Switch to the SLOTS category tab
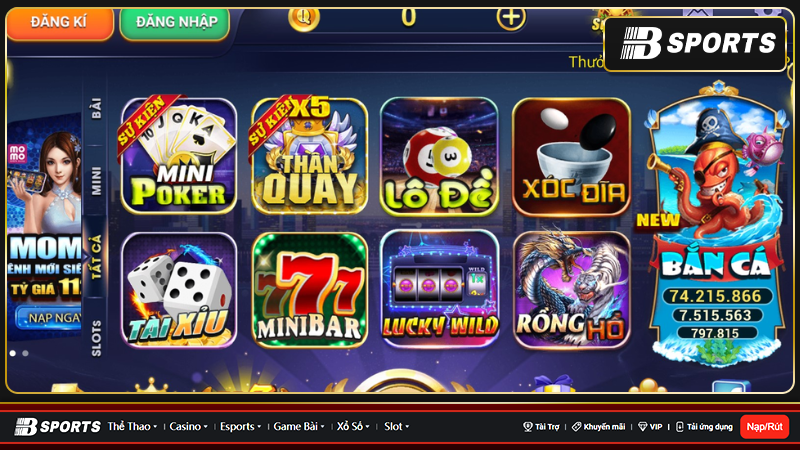This screenshot has width=800, height=450. (x=96, y=338)
